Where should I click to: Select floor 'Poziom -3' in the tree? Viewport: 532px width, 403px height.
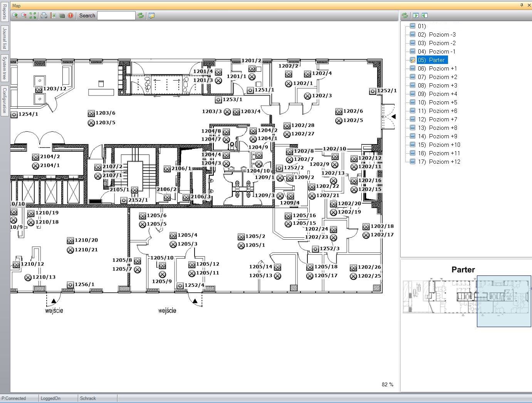point(442,35)
